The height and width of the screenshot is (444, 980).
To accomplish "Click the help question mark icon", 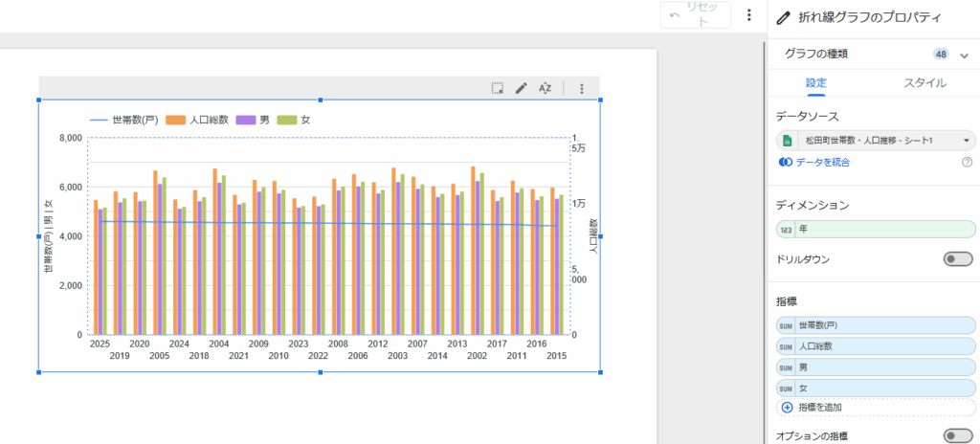I will pyautogui.click(x=967, y=163).
